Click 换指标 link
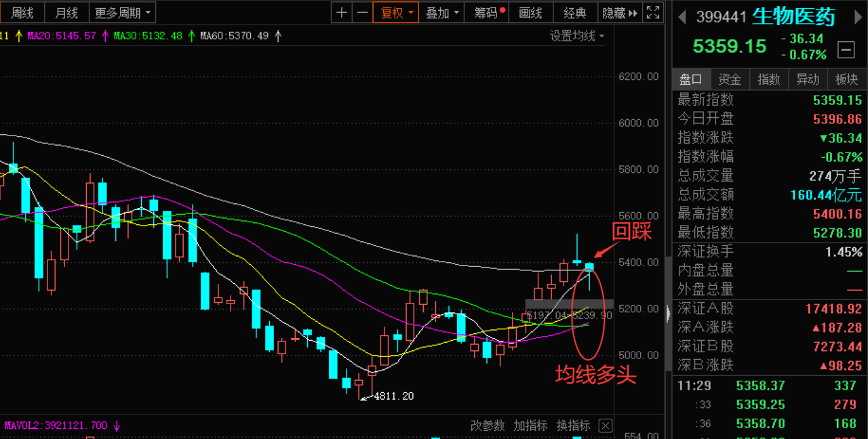This screenshot has width=868, height=439. [574, 426]
